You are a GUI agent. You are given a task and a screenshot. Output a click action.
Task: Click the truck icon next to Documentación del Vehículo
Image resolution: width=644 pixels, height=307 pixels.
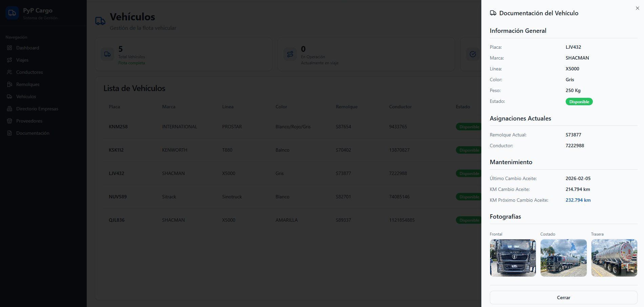coord(493,13)
